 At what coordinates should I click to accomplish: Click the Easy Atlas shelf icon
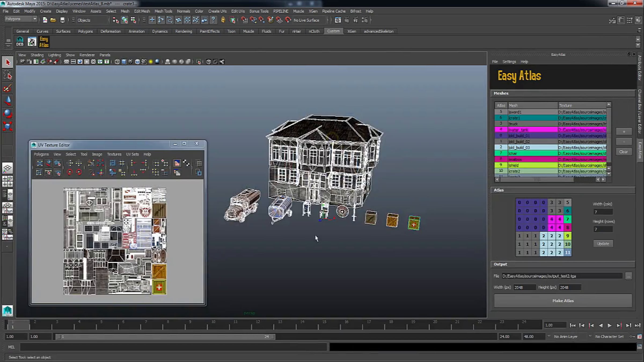(44, 42)
